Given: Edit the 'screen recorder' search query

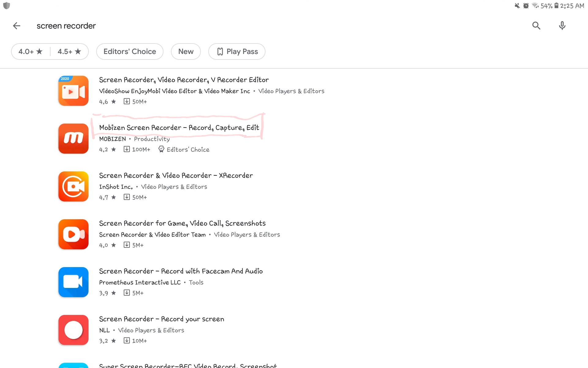Looking at the screenshot, I should [66, 26].
